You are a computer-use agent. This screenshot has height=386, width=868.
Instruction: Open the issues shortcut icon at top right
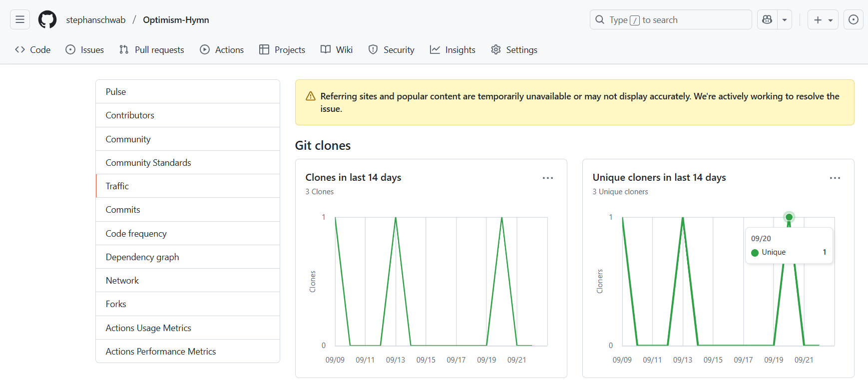(854, 19)
